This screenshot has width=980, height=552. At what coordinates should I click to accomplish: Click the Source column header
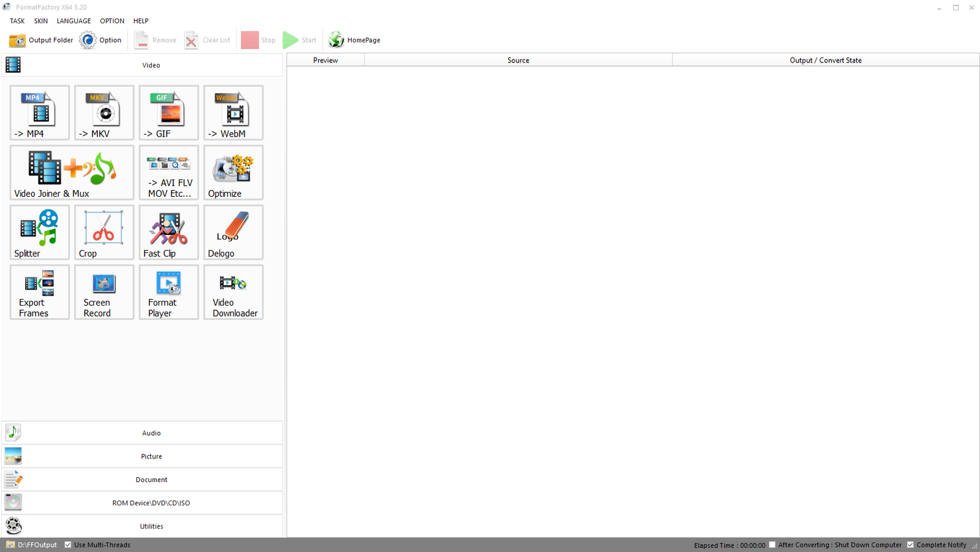click(x=518, y=60)
